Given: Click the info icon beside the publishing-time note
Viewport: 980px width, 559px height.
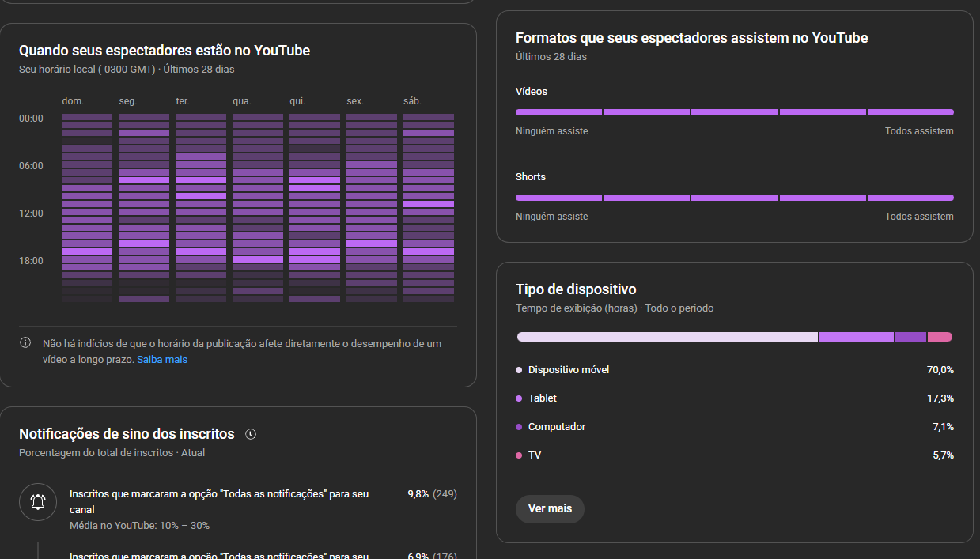Looking at the screenshot, I should tap(25, 343).
